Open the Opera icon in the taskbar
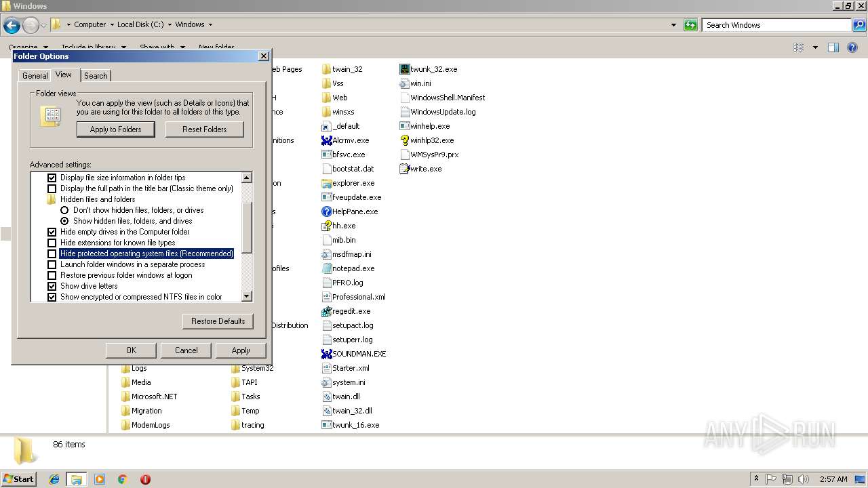Image resolution: width=868 pixels, height=488 pixels. coord(145,479)
